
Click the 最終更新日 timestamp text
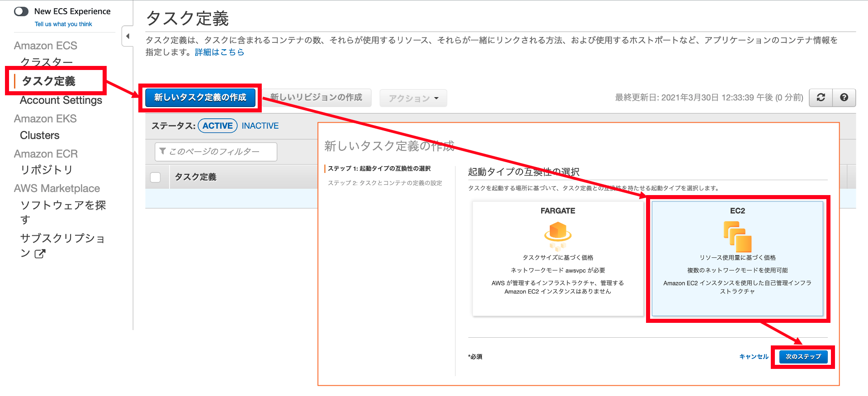click(x=709, y=98)
